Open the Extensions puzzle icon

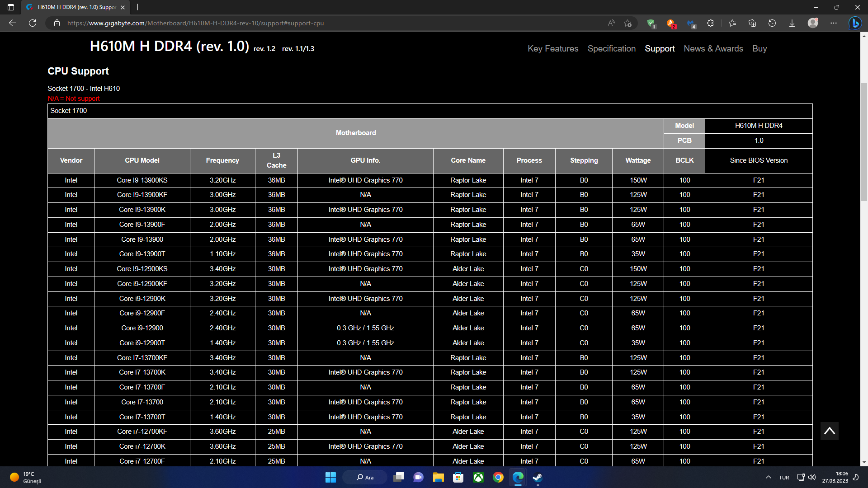click(710, 23)
